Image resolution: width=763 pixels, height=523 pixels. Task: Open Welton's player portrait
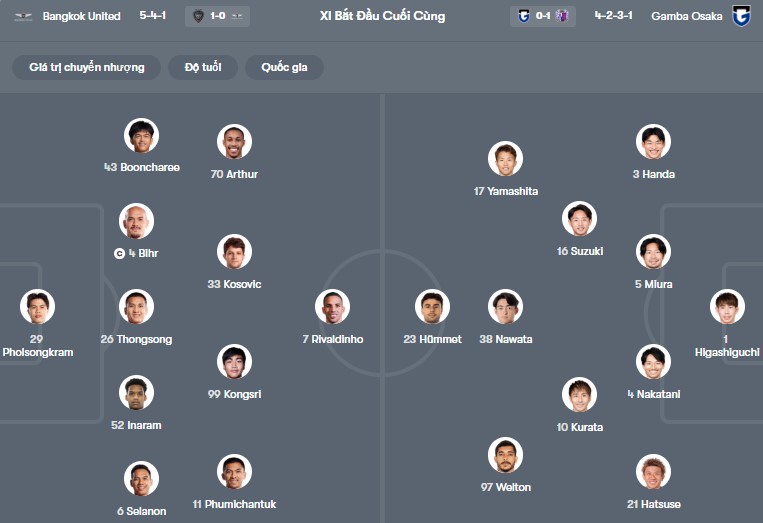505,455
